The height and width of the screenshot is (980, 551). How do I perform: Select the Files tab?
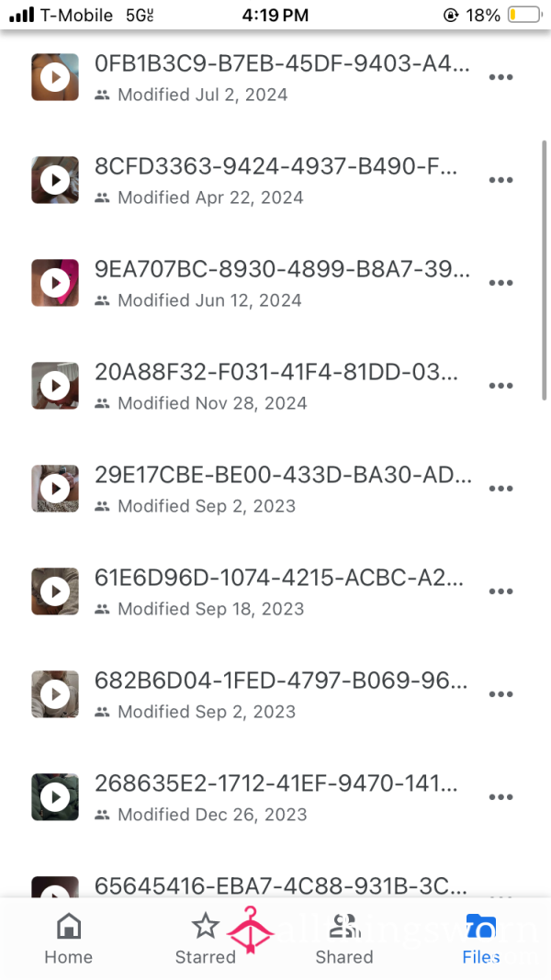click(481, 939)
